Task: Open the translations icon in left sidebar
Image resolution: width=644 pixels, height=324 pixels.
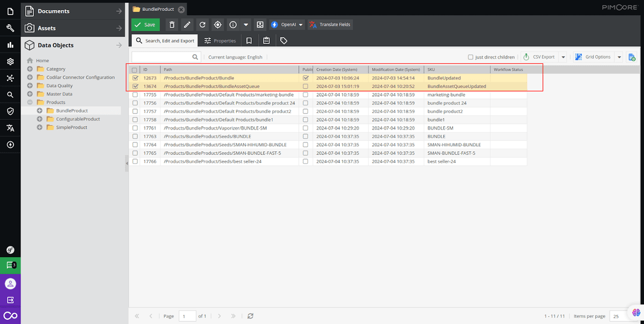Action: pos(10,128)
